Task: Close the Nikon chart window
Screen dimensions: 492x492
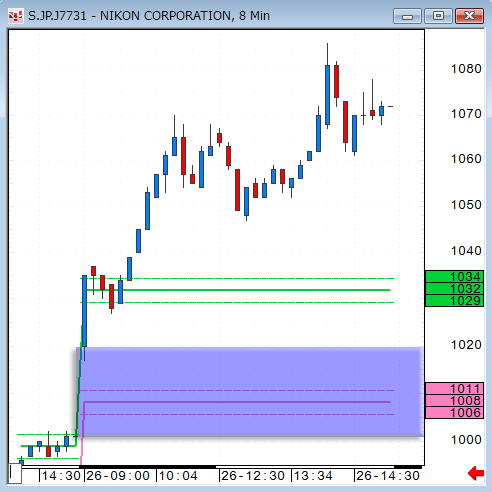Action: click(x=469, y=16)
